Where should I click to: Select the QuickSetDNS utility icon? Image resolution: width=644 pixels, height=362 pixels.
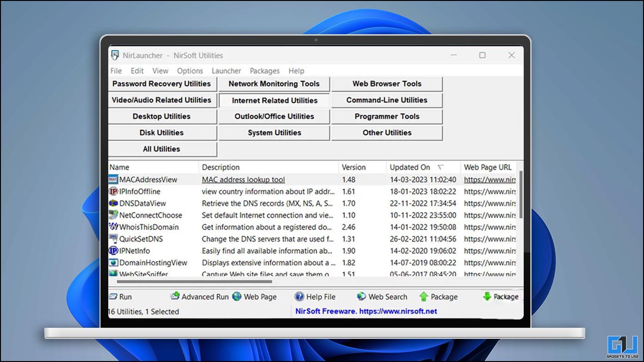pyautogui.click(x=113, y=239)
